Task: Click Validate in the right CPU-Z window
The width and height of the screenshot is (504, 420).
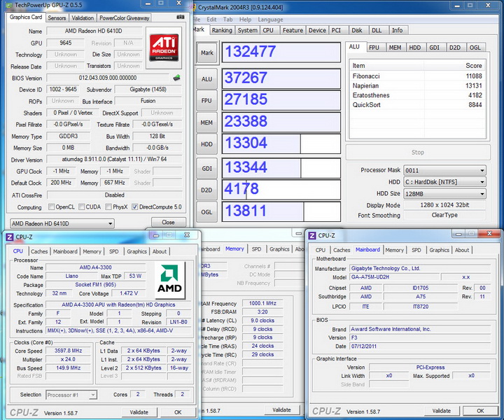Action: 441,411
